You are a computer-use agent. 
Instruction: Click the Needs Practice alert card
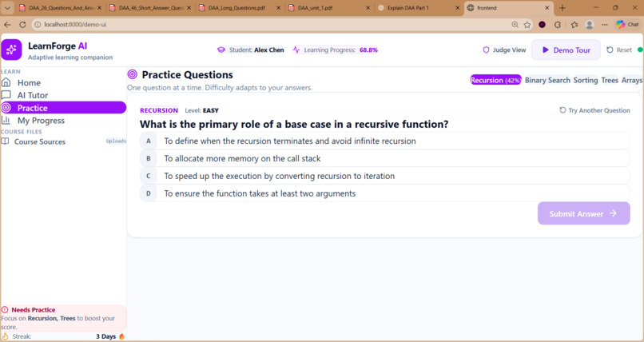pos(63,318)
